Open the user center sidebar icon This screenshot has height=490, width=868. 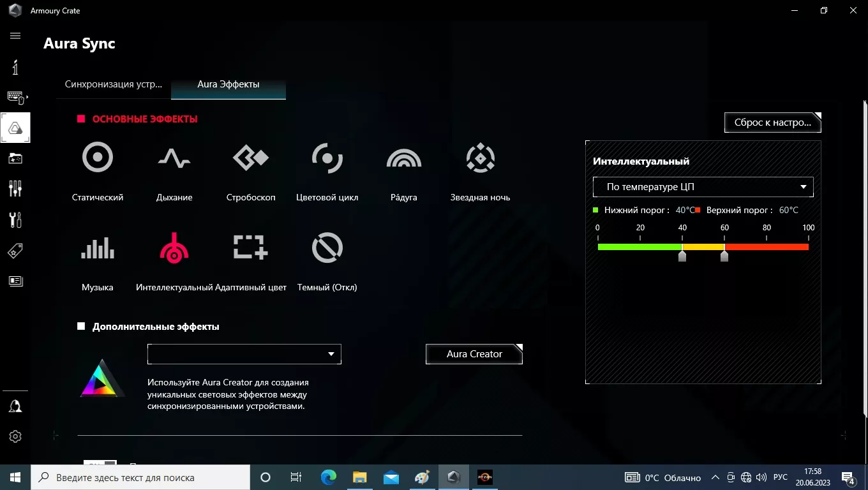15,406
